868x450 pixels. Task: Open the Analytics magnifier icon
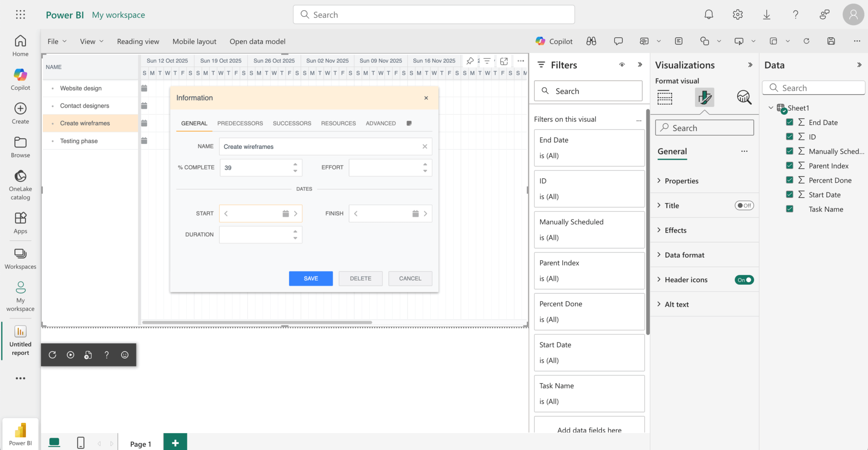click(x=744, y=97)
